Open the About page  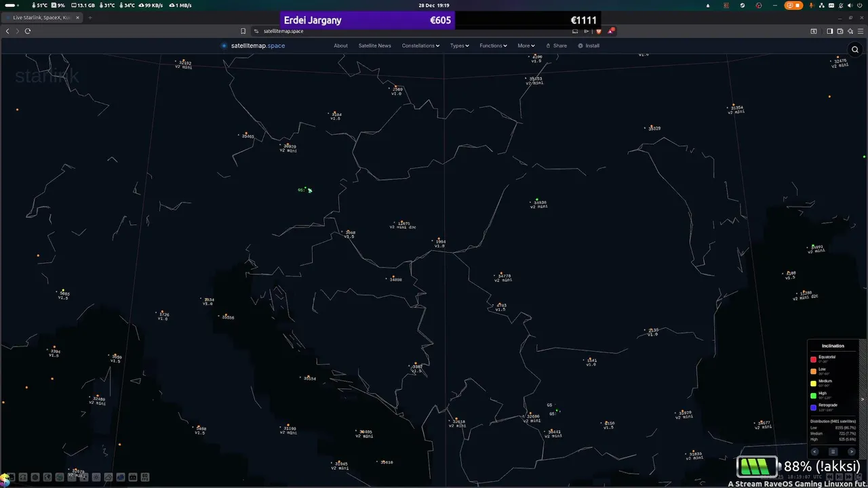coord(340,46)
